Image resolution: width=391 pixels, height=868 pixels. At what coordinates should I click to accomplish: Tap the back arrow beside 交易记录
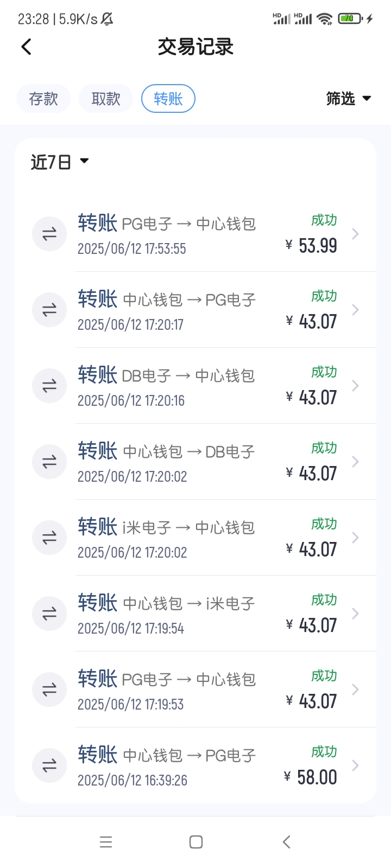[27, 47]
